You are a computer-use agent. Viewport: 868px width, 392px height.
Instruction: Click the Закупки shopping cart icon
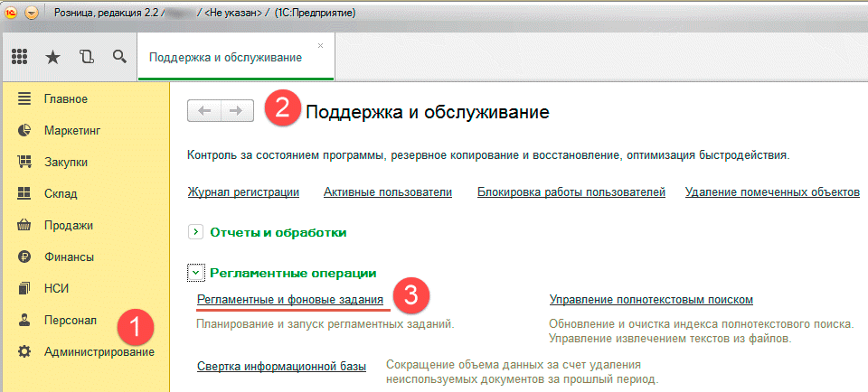point(24,163)
